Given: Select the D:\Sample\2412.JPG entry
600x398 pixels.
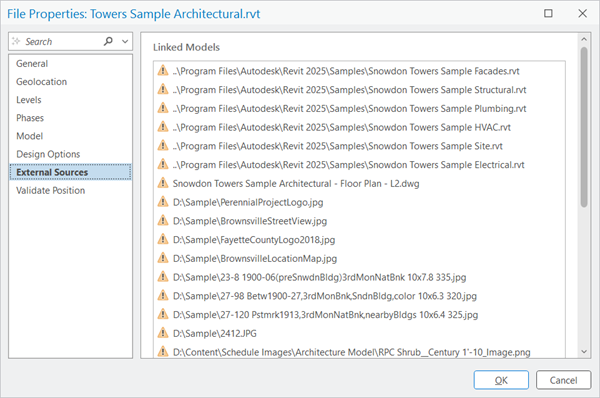Looking at the screenshot, I should click(215, 334).
